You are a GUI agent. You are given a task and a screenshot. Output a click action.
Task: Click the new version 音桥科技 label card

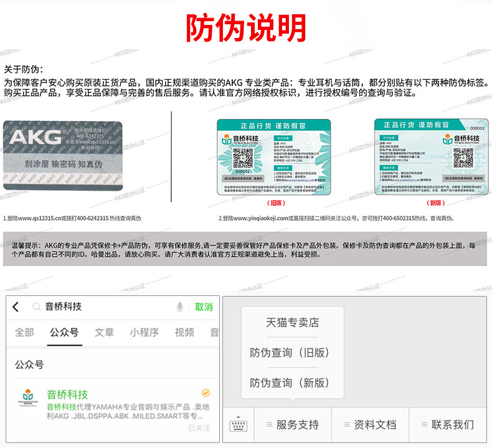point(432,156)
